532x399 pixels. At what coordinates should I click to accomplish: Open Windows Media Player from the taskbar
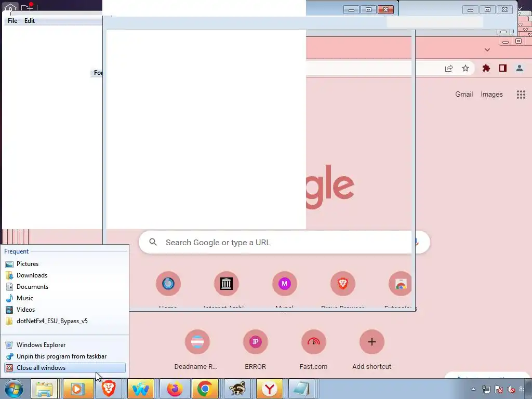pyautogui.click(x=77, y=389)
